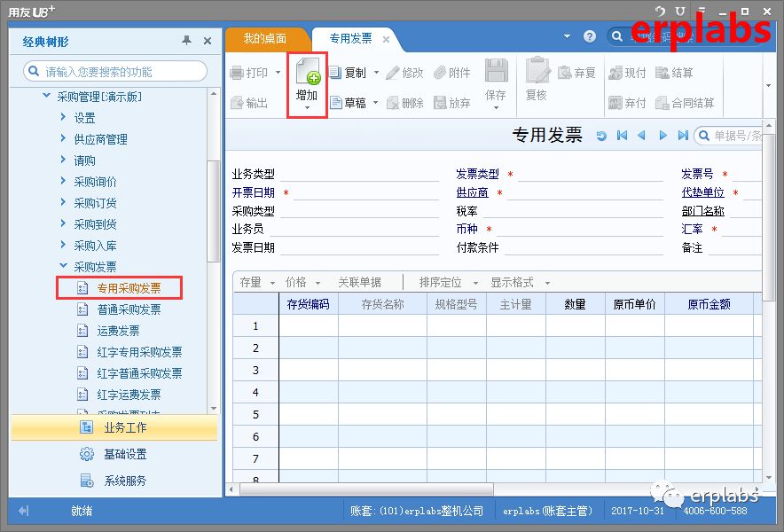This screenshot has width=784, height=532.
Task: Click the 附件 attachment icon
Action: click(440, 73)
